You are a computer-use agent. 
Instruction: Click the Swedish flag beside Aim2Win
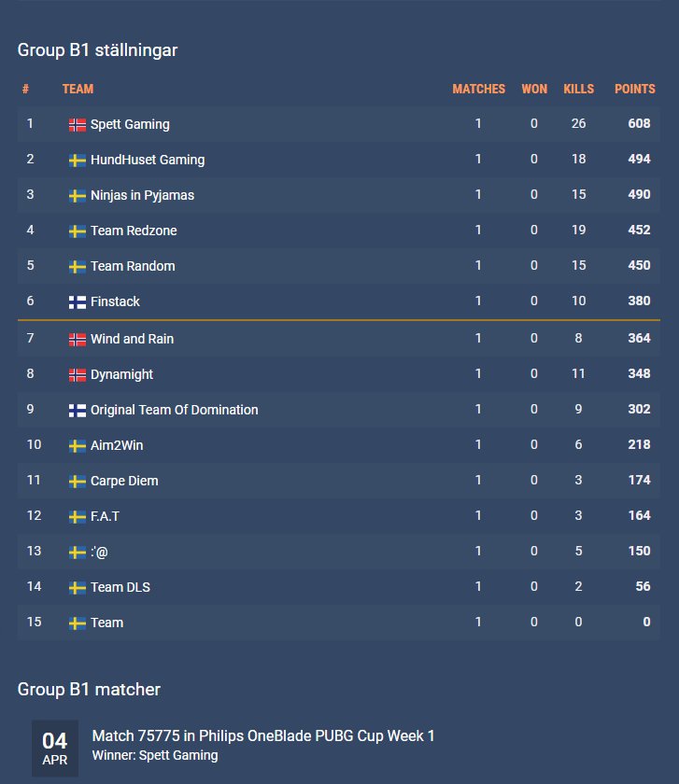point(78,446)
